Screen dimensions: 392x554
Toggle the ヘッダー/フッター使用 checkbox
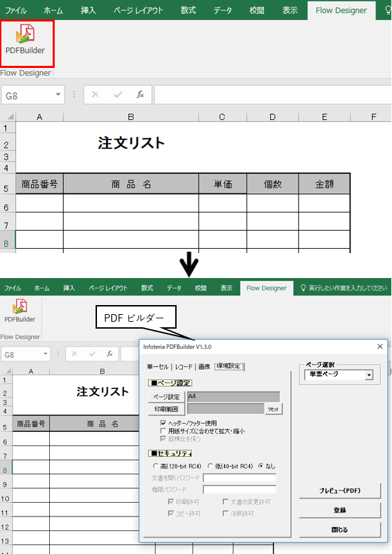163,423
